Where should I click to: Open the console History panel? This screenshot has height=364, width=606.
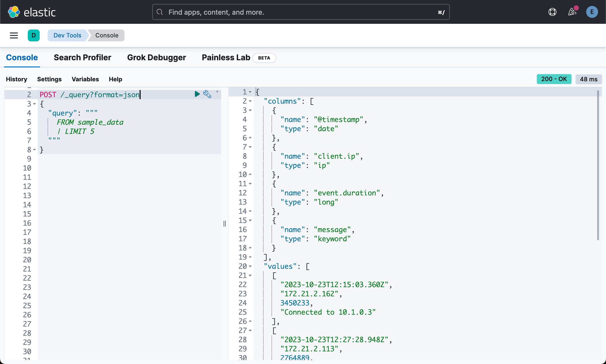16,79
